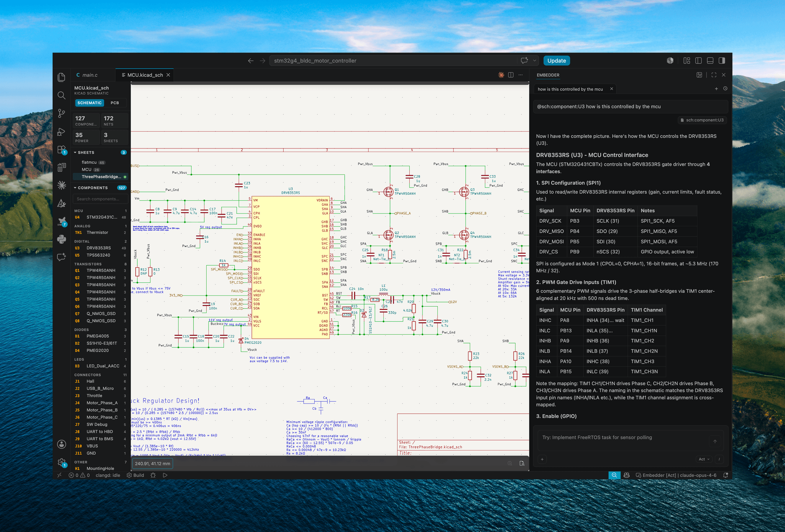
Task: Open the Explorer files icon in activity bar
Action: 61,77
